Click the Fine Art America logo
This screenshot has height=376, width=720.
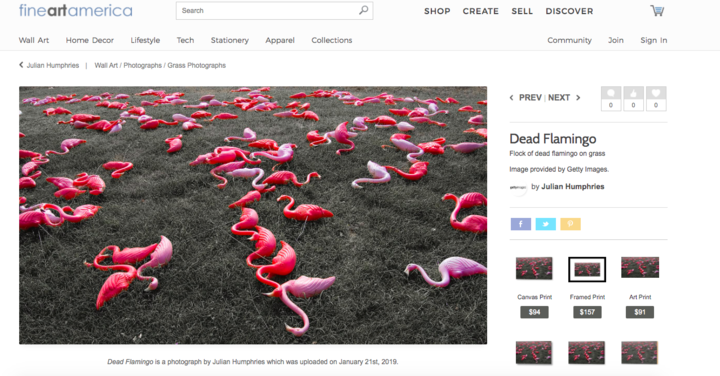(x=76, y=11)
